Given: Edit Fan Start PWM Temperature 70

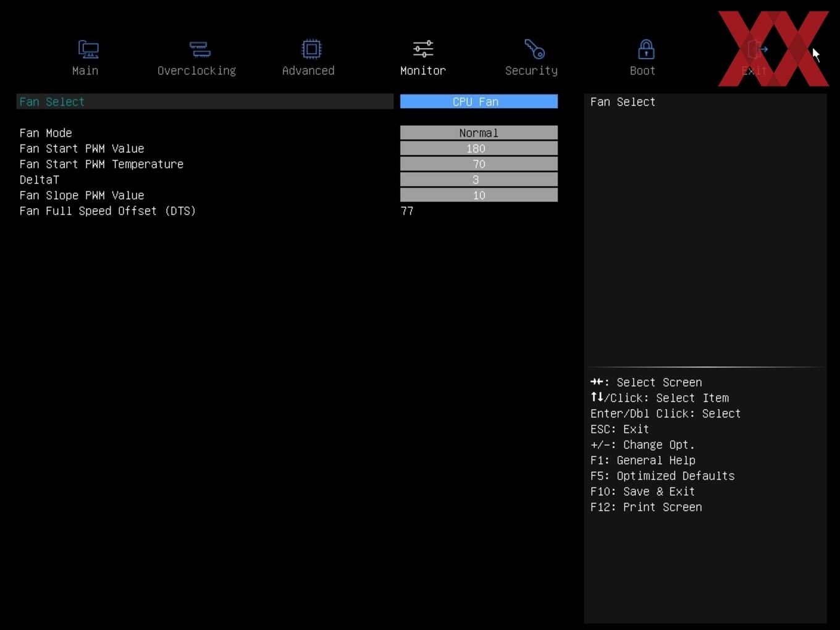Looking at the screenshot, I should (479, 164).
